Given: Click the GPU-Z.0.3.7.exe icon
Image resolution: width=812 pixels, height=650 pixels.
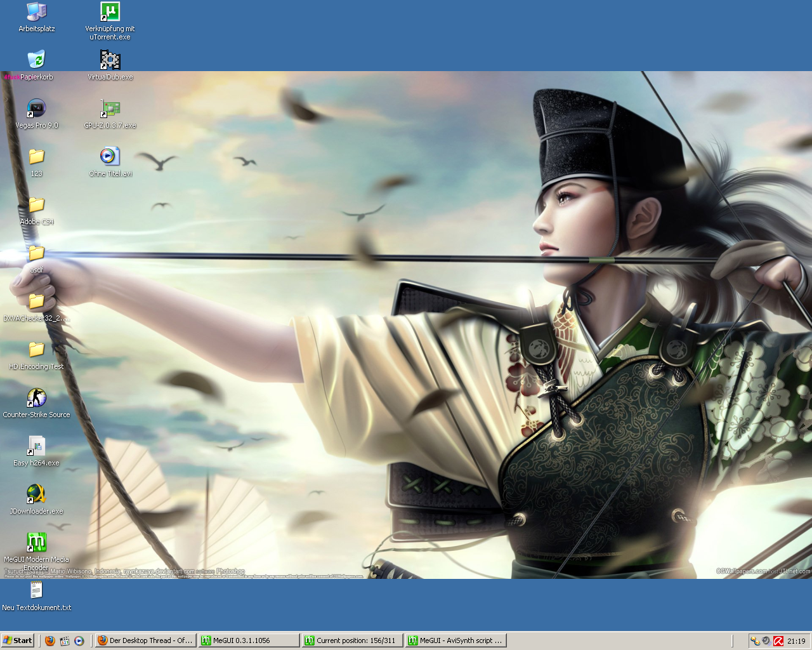Looking at the screenshot, I should click(x=110, y=109).
